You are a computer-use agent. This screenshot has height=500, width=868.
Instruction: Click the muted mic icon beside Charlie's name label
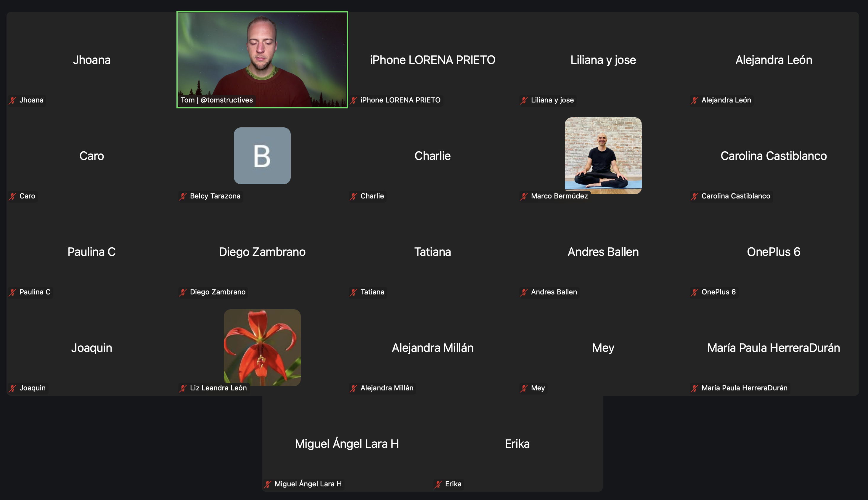[353, 196]
